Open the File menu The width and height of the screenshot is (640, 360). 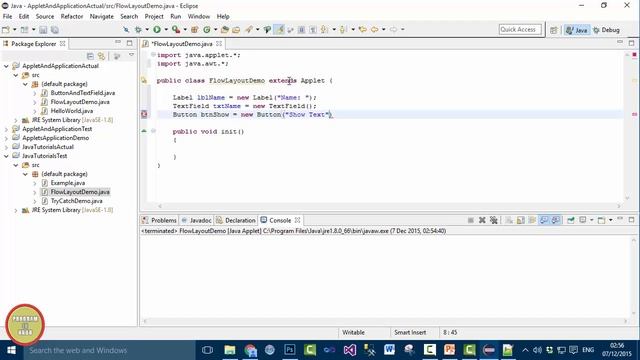7,16
